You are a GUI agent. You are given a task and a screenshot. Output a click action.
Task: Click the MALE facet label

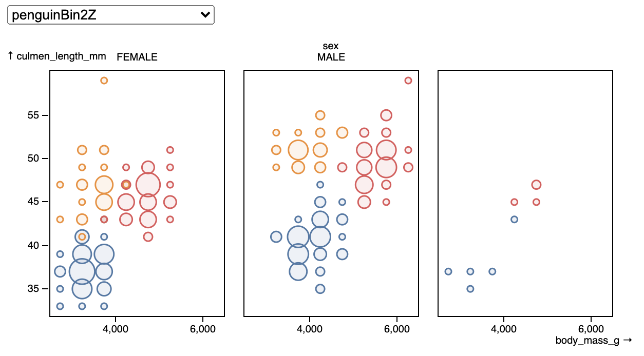pyautogui.click(x=331, y=57)
